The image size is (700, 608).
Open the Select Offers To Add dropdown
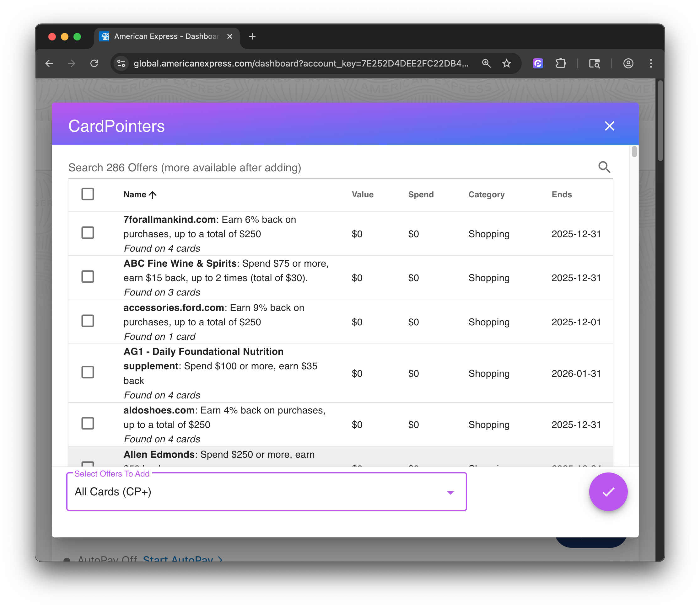point(266,492)
